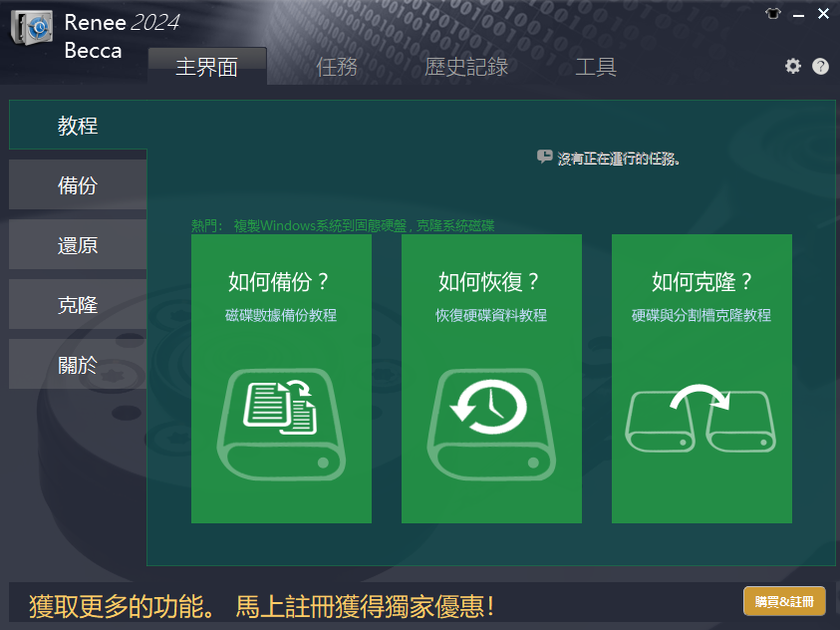
Task: Open the 歷史記錄 tab
Action: 466,67
